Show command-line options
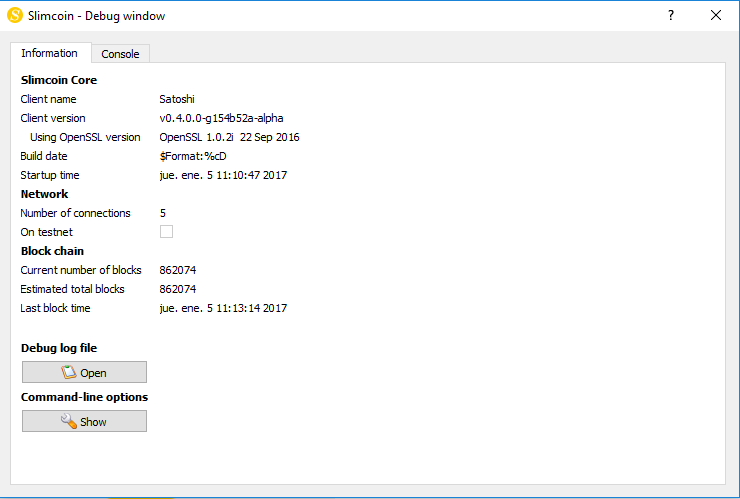The image size is (740, 499). [x=84, y=421]
